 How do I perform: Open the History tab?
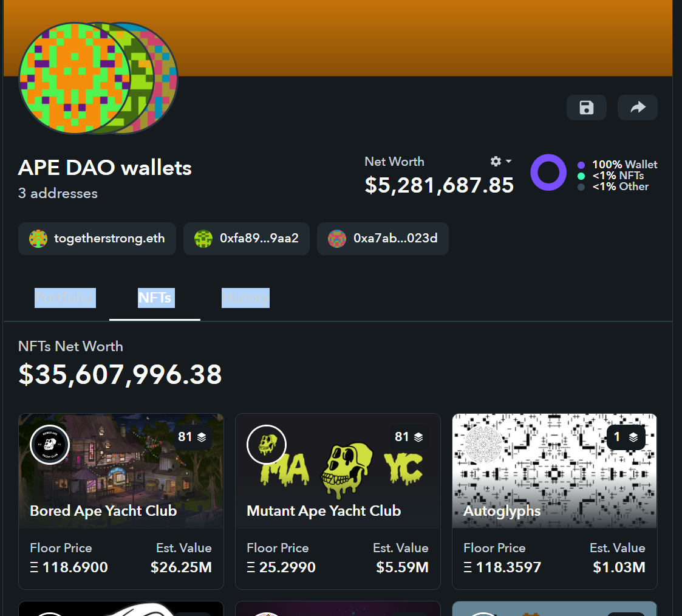[x=246, y=298]
